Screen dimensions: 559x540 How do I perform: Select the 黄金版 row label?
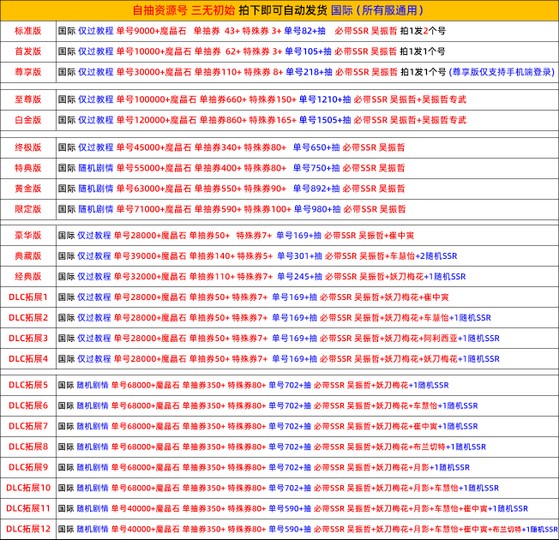click(28, 189)
